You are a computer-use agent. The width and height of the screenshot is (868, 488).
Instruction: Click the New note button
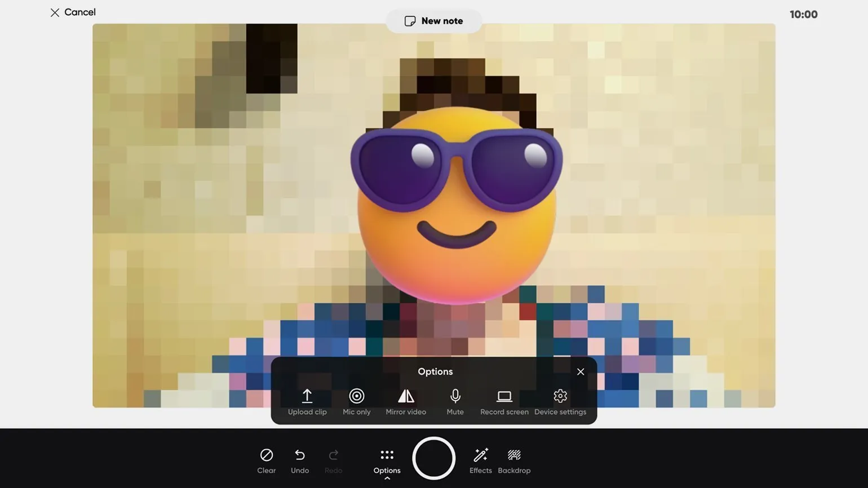(433, 21)
